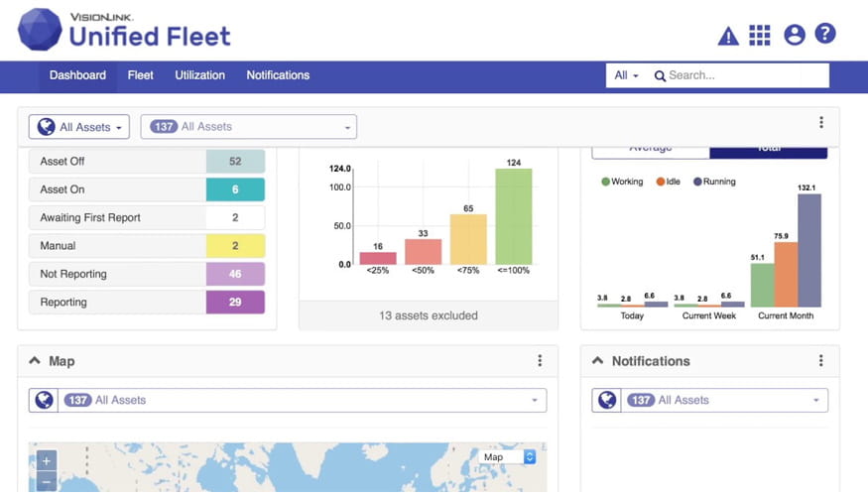Select the Total tab in hours chart
This screenshot has height=496, width=868.
pos(769,152)
